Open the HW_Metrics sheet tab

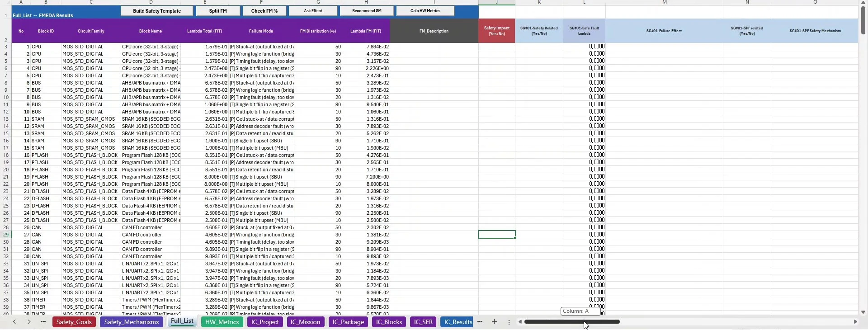(222, 322)
